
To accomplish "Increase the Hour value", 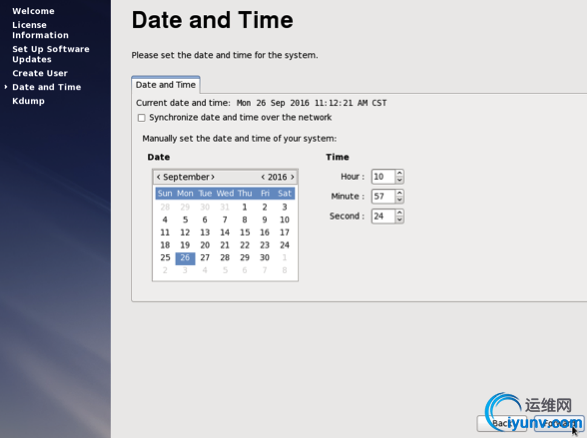I will click(x=399, y=173).
